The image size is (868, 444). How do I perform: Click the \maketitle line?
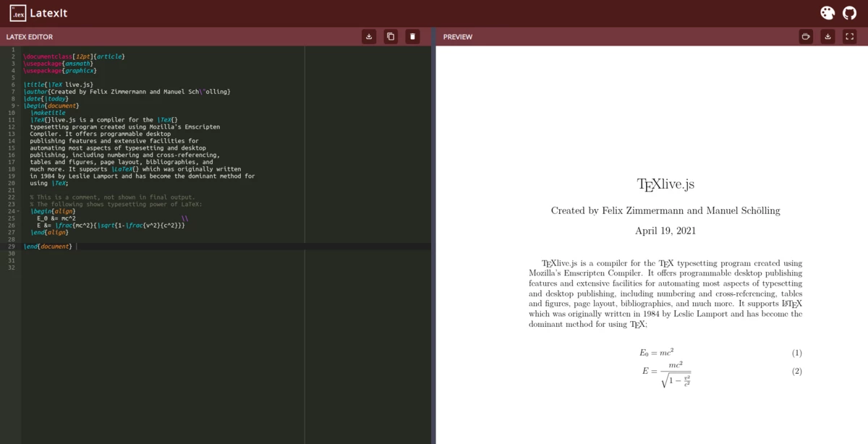pos(48,113)
